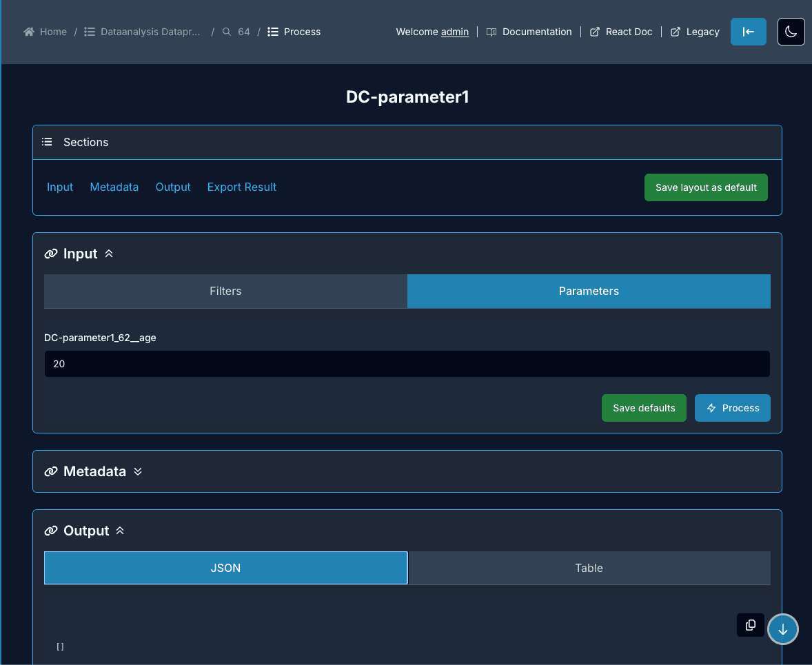Click Save layout as default button

tap(706, 187)
